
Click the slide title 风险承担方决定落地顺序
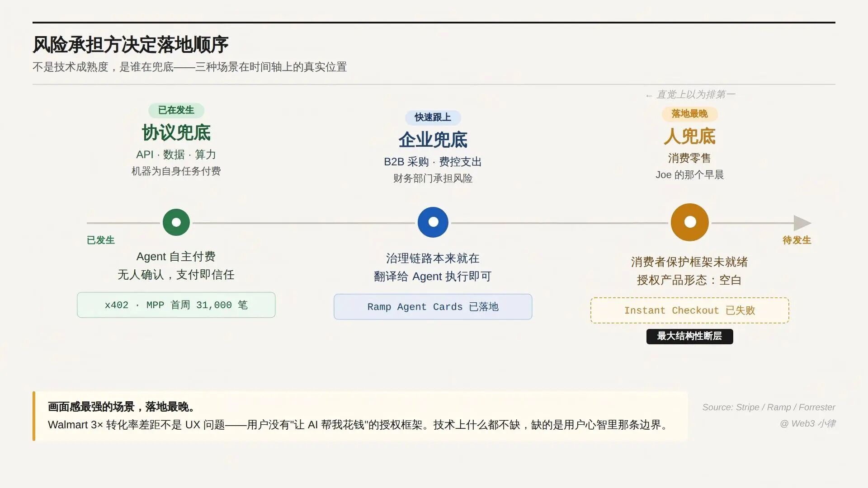130,45
